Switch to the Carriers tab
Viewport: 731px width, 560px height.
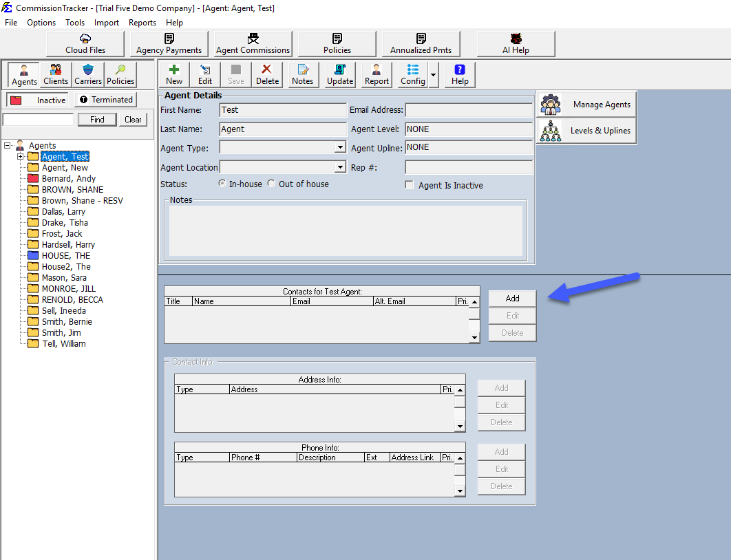pyautogui.click(x=88, y=74)
